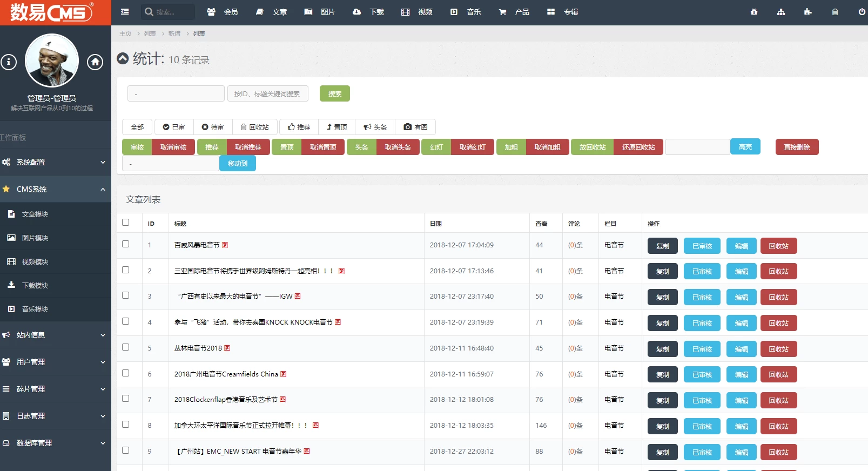Select the checkbox for article ID 5

[126, 347]
